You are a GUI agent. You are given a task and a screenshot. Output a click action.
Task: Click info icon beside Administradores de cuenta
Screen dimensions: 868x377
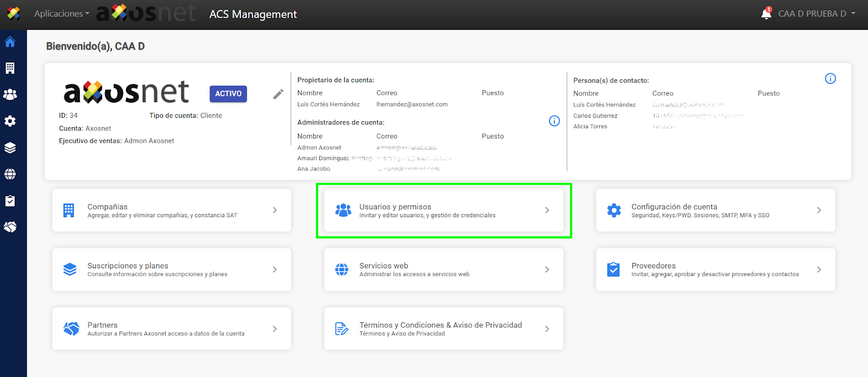point(554,121)
